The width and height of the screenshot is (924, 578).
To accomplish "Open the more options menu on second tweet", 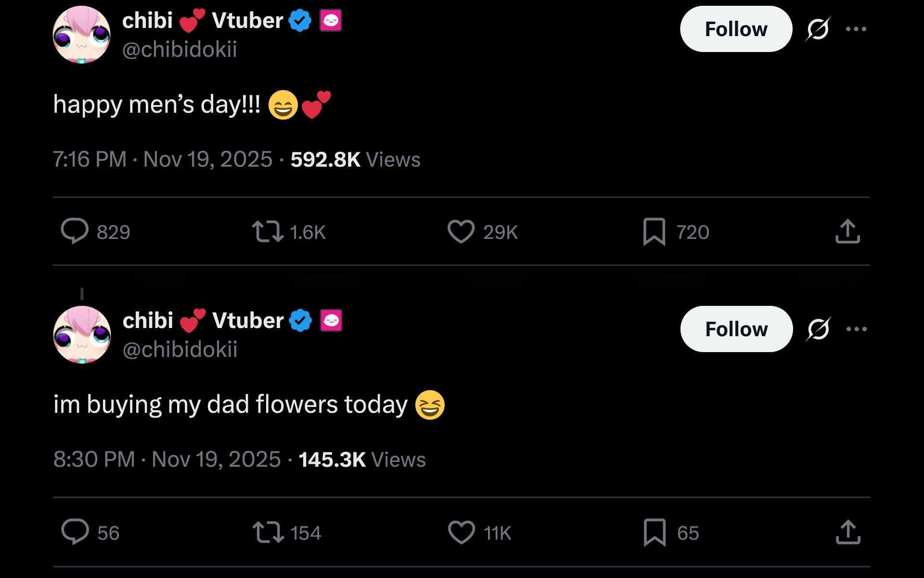I will point(857,329).
